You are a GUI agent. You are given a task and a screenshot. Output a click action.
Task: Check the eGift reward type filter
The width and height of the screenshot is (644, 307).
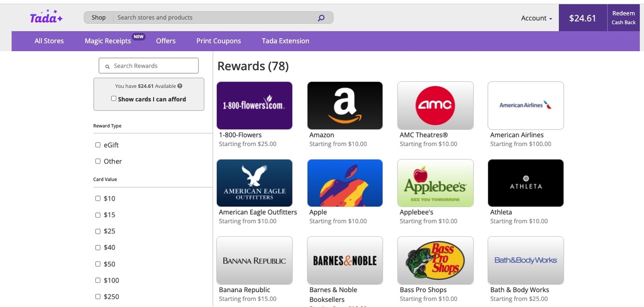pos(98,144)
